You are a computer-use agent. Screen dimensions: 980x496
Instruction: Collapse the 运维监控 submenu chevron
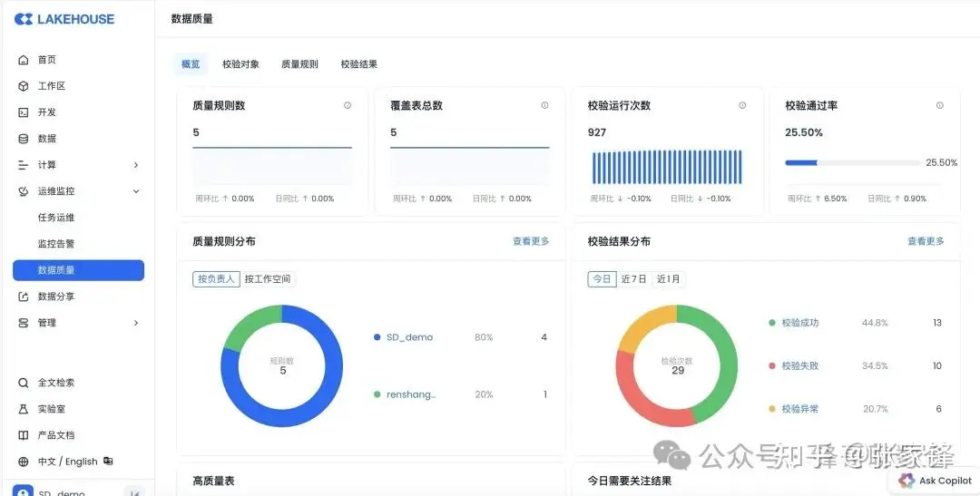136,191
